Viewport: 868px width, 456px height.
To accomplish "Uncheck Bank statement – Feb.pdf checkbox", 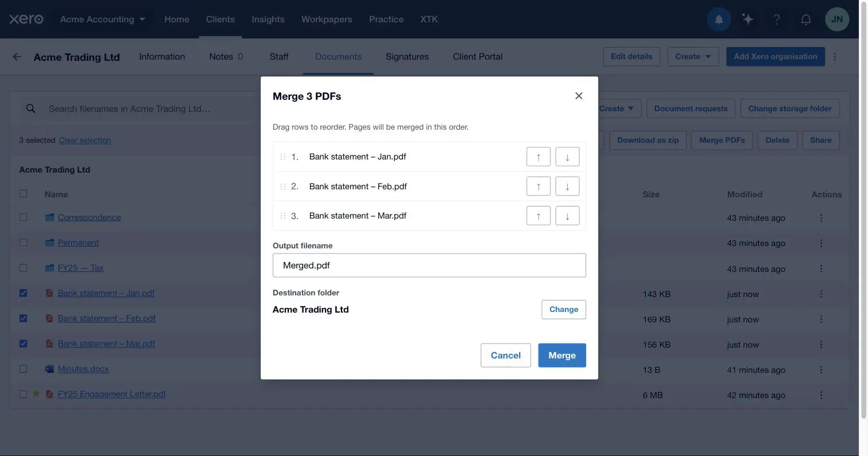I will click(23, 318).
